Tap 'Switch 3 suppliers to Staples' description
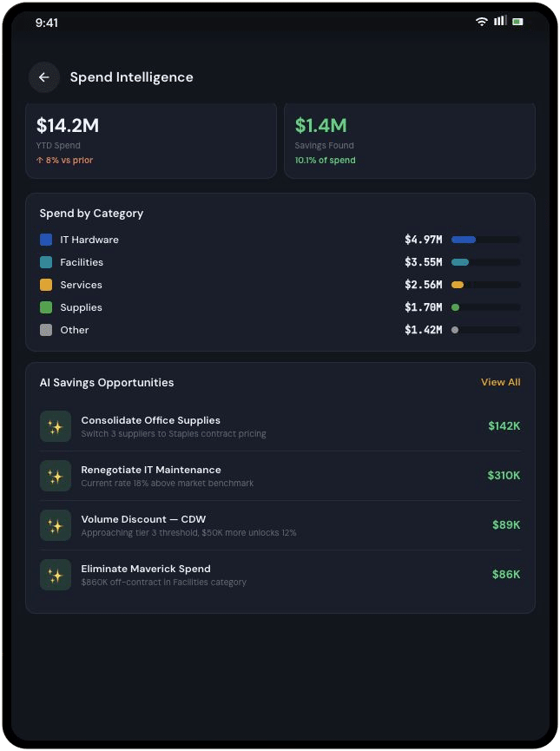The height and width of the screenshot is (751, 560). click(x=174, y=433)
